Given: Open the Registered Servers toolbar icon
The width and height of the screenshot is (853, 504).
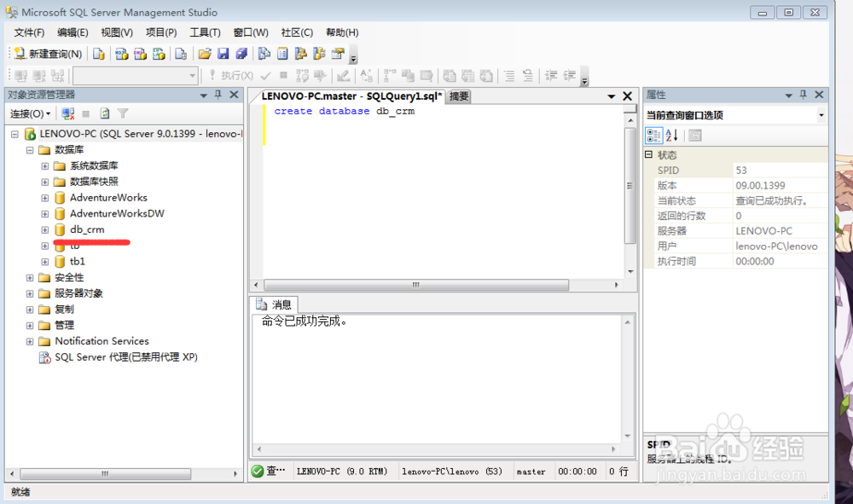Looking at the screenshot, I should click(x=264, y=53).
